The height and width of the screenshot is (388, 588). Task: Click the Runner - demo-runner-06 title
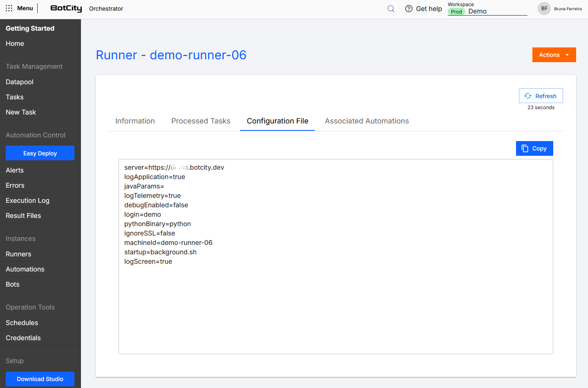tap(171, 55)
